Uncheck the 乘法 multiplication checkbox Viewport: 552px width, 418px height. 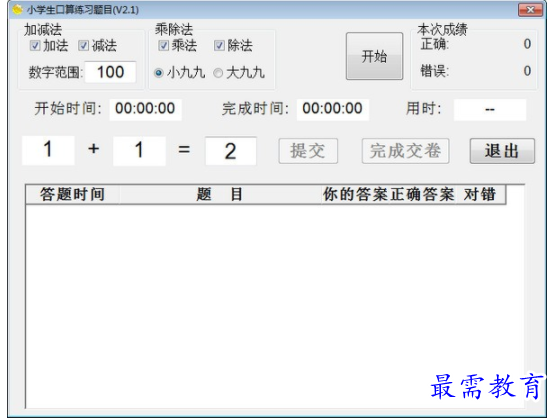pos(163,46)
